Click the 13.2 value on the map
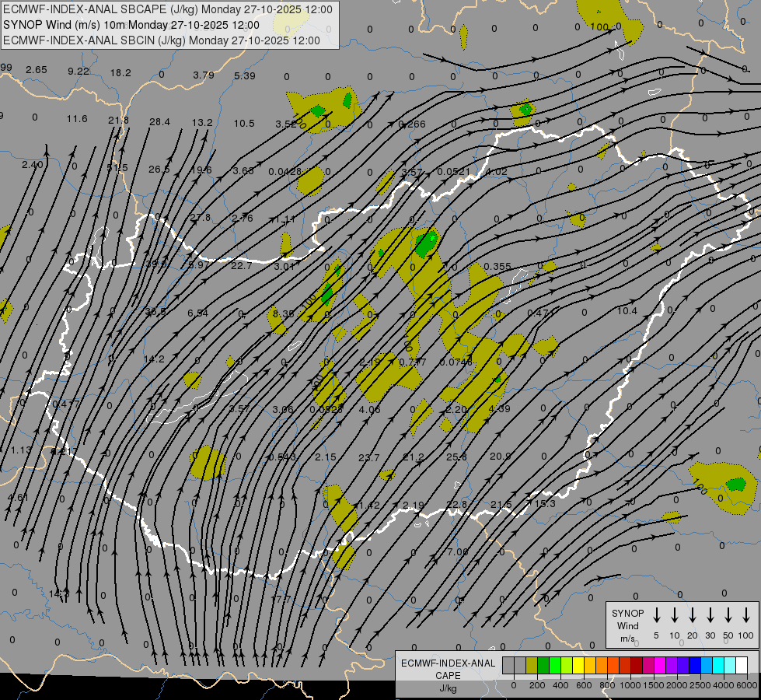761x700 pixels. pos(202,122)
